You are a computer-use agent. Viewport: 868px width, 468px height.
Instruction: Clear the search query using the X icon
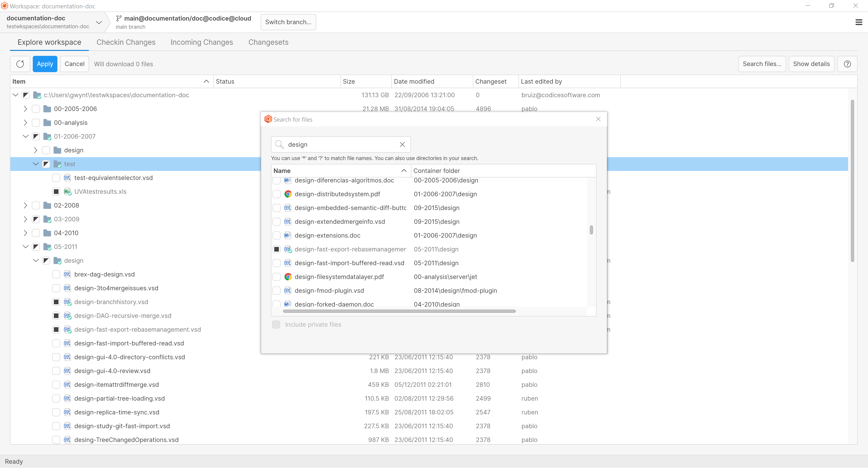[402, 144]
